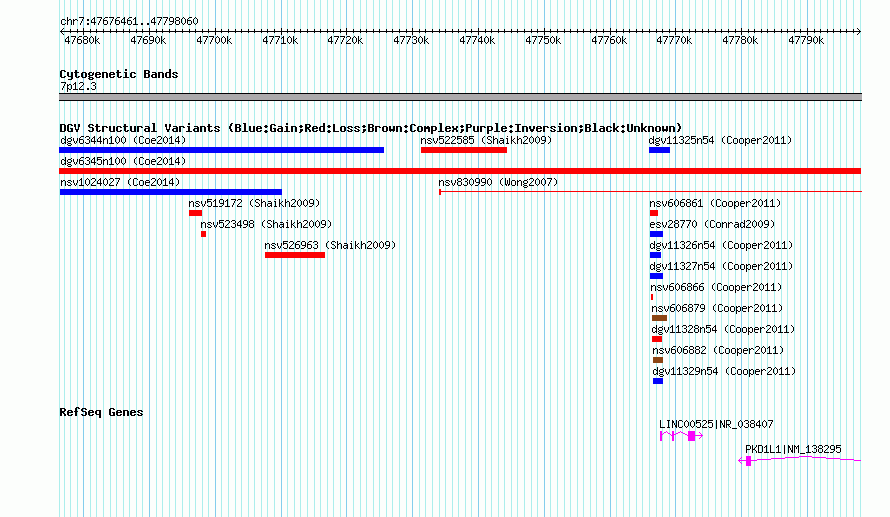Click the nsv1024027 (Coe2014) label

120,182
